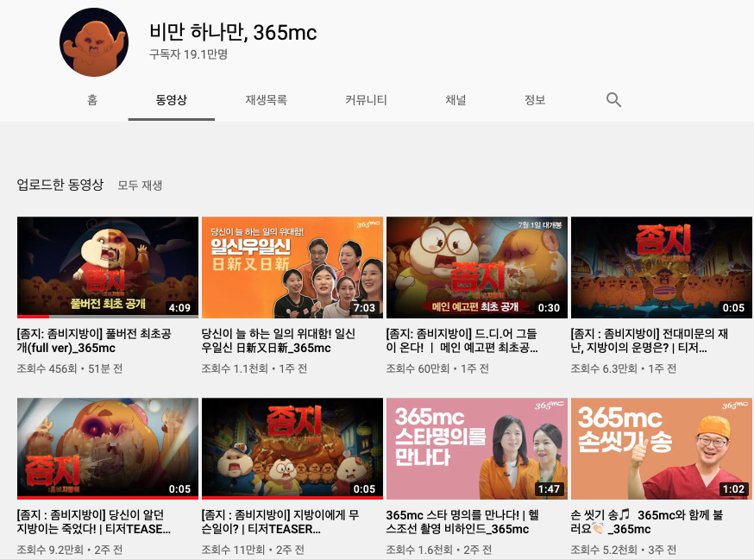
Task: Click title 365mc 스타 명의를 만나다
Action: (462, 522)
